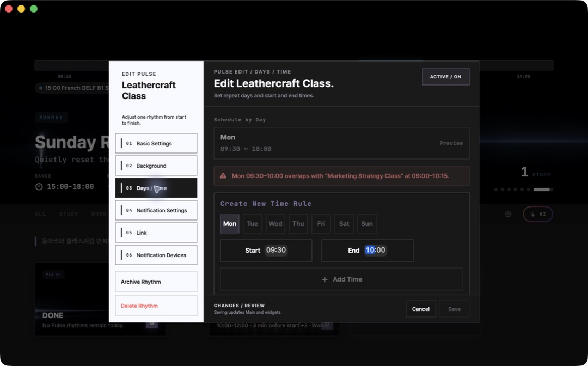Toggle the Mon day selector
Screen dimensions: 588x366
click(230, 224)
